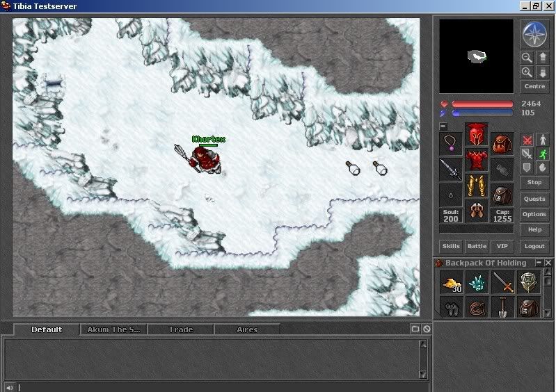
Task: Click the Stop button
Action: point(534,182)
